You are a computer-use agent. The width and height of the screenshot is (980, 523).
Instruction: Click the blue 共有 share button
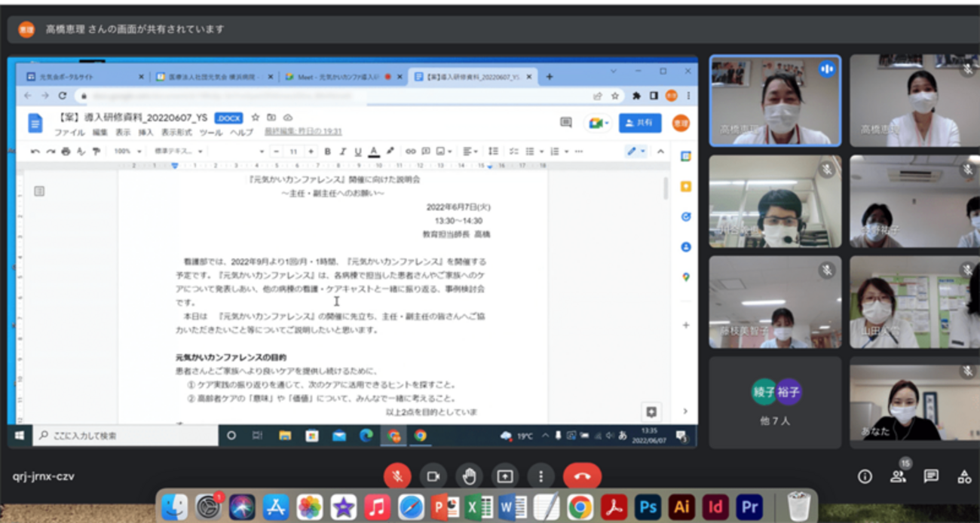(x=639, y=123)
